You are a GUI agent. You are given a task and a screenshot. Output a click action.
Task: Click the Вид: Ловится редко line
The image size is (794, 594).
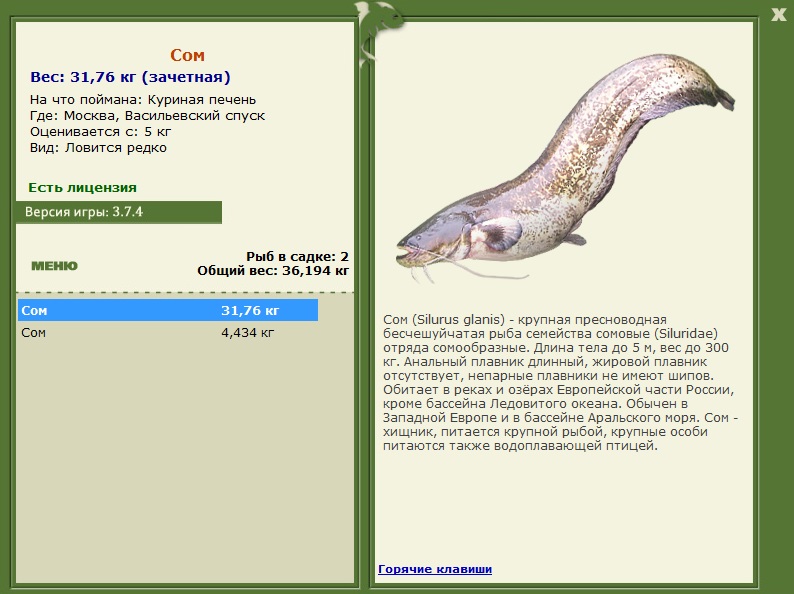coord(98,148)
